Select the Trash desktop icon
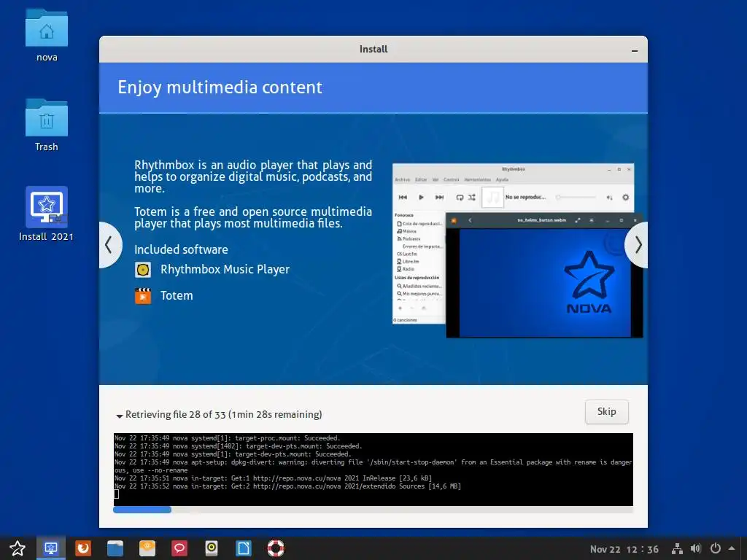This screenshot has height=560, width=747. coord(47,125)
